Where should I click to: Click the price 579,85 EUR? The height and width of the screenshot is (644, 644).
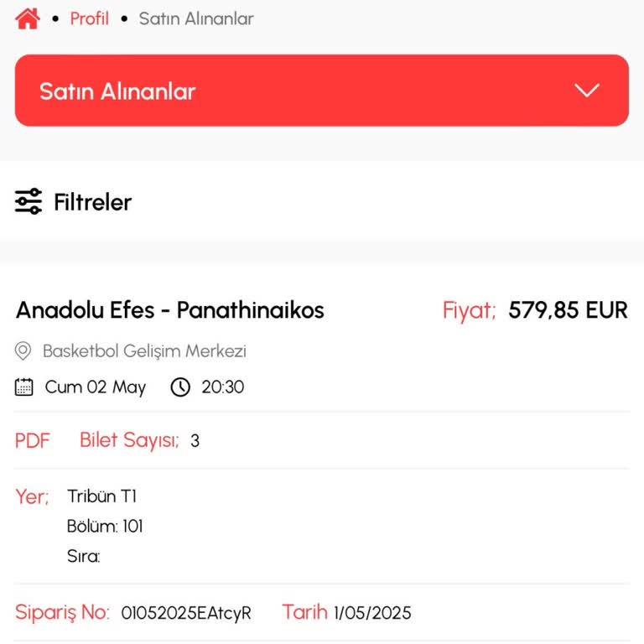[x=568, y=310]
